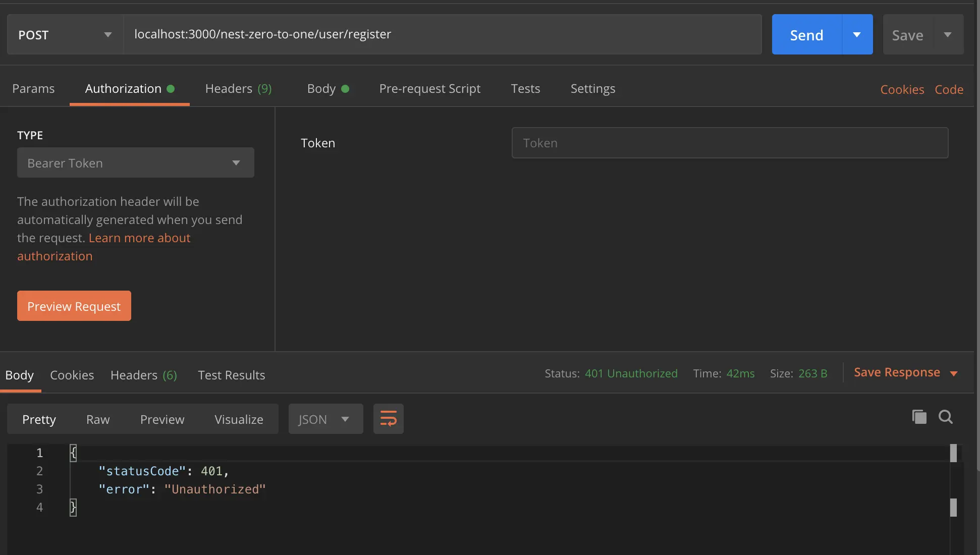
Task: Click the search magnifier icon in response
Action: coord(945,417)
